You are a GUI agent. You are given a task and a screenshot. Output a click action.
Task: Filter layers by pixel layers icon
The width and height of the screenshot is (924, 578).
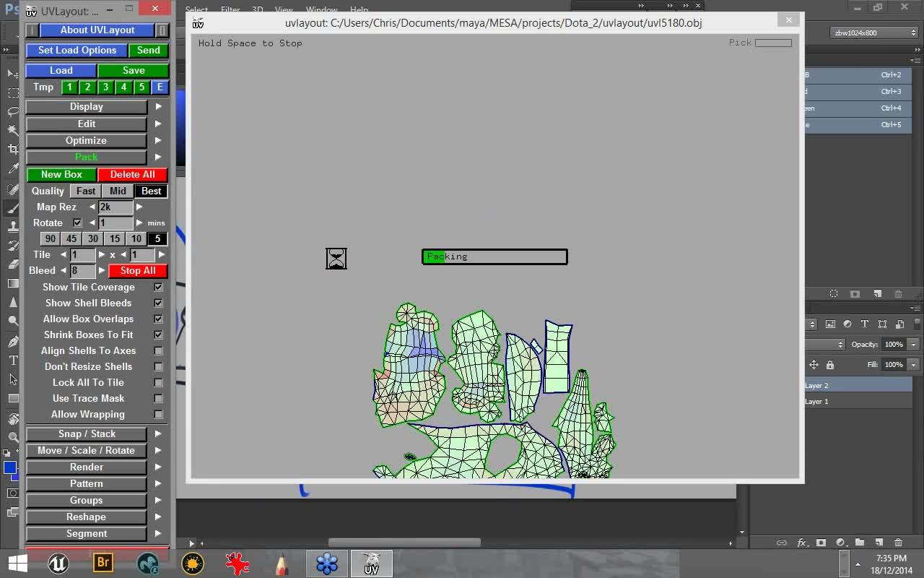pos(830,324)
